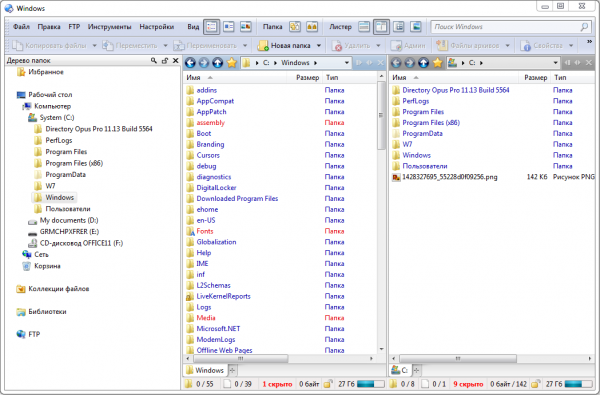This screenshot has height=395, width=600.
Task: Toggle Thumbnails view mode icon
Action: point(245,27)
